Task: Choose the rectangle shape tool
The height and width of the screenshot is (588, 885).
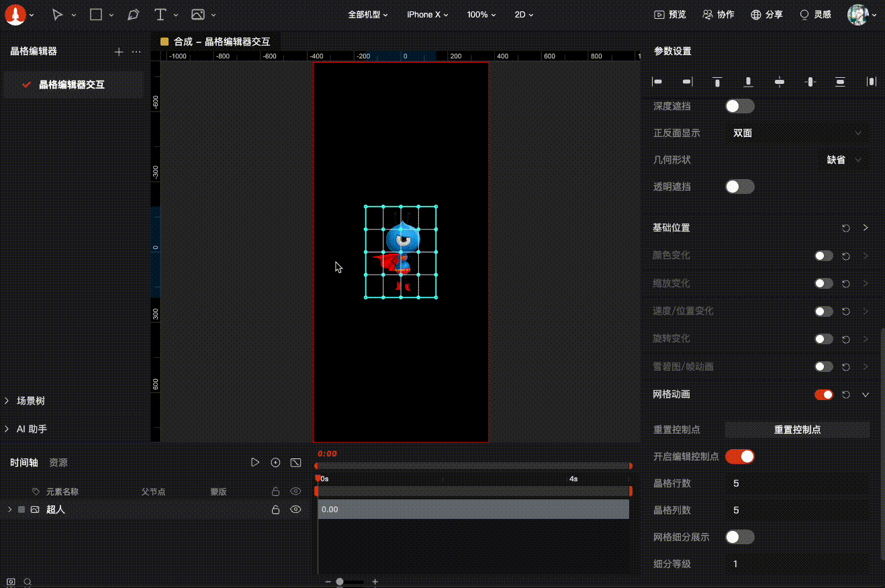Action: tap(96, 14)
